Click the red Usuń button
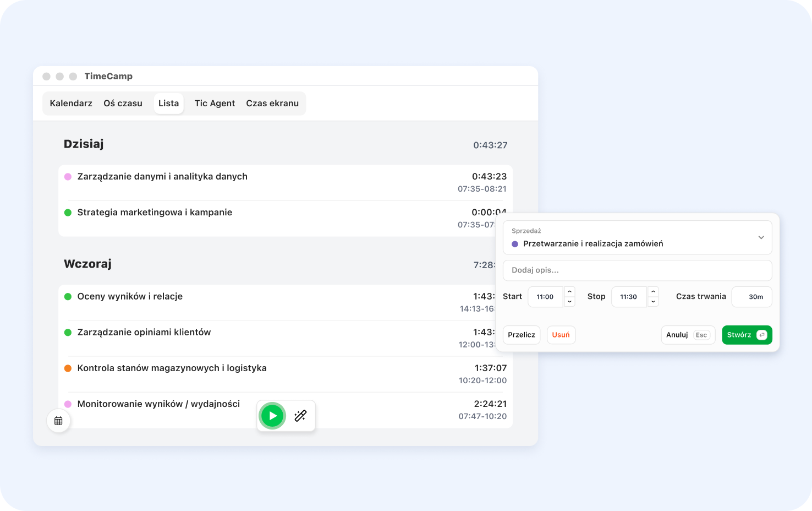This screenshot has height=511, width=812. point(561,335)
